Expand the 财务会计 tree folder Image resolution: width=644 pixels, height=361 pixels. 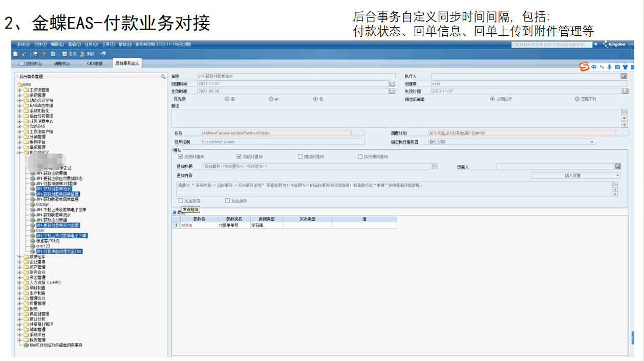[19, 272]
